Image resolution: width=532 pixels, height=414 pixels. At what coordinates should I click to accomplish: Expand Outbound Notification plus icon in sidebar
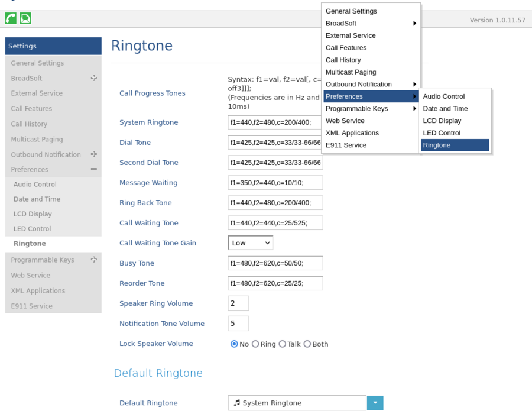point(94,154)
